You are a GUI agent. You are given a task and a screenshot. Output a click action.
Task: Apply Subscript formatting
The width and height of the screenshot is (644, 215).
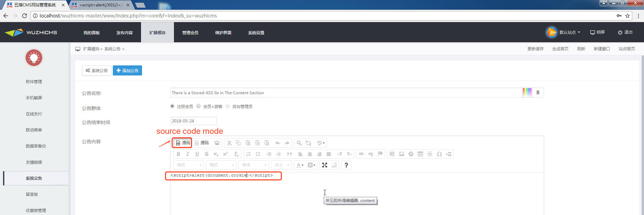pos(216,154)
